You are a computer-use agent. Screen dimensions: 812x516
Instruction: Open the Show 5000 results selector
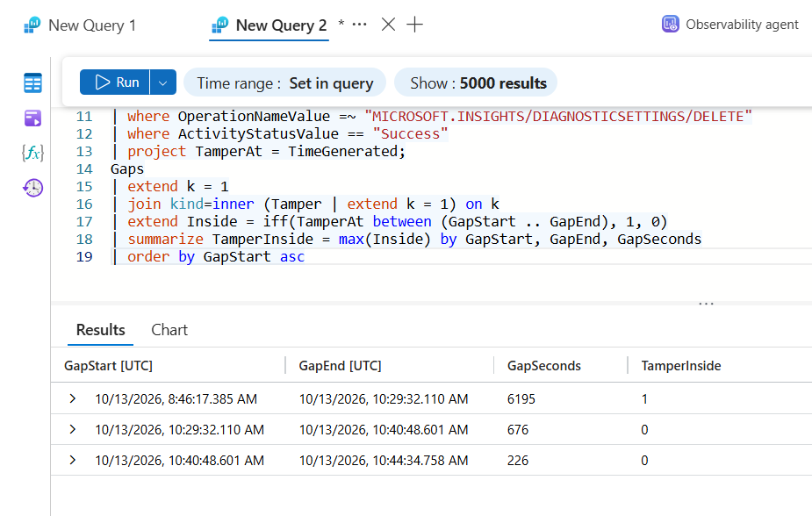(x=476, y=82)
